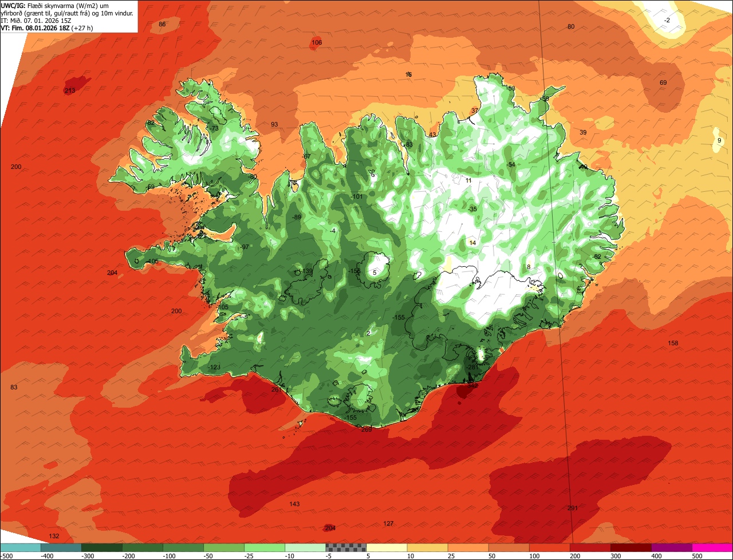Screen dimensions: 733x560
Task: Click the map value 143
Action: (x=294, y=504)
